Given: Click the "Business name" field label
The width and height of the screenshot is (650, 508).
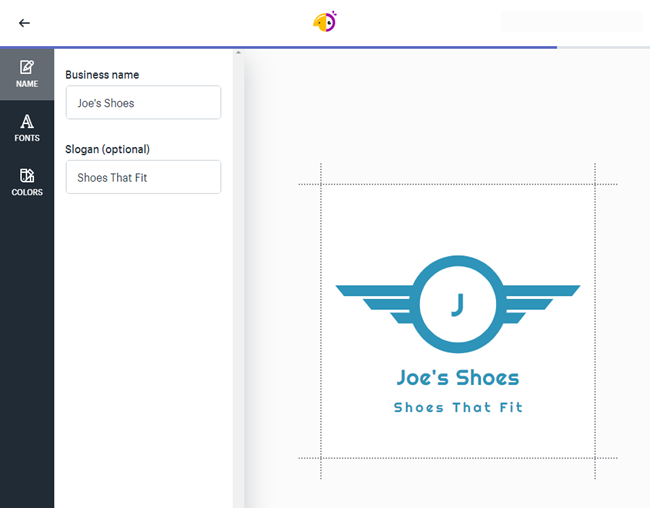Looking at the screenshot, I should pos(102,75).
